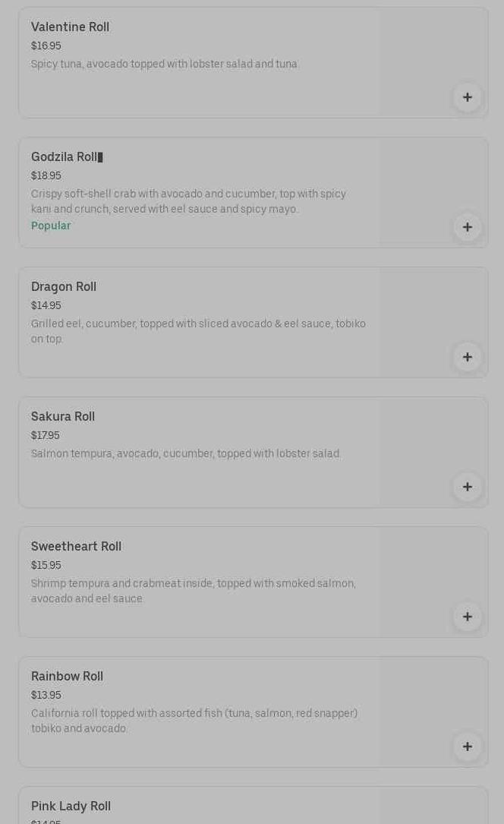This screenshot has width=504, height=824.
Task: Select the Sakura Roll item title
Action: 63,417
